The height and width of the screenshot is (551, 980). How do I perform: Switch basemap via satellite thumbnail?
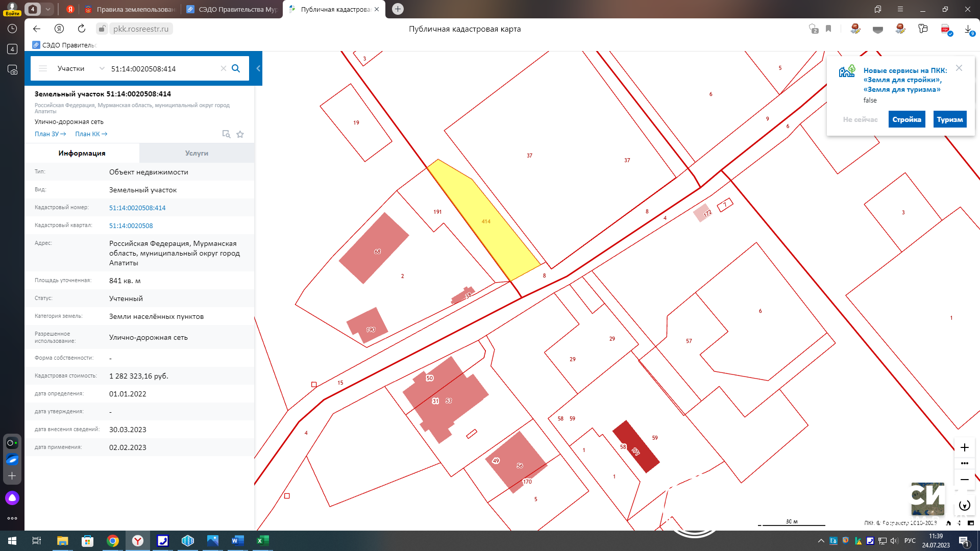[x=927, y=498]
